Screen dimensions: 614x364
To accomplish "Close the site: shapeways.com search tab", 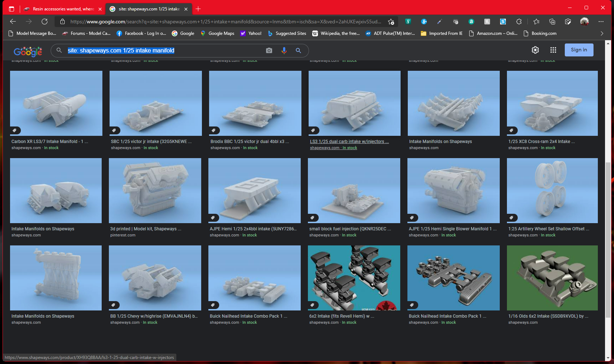I will pos(186,9).
